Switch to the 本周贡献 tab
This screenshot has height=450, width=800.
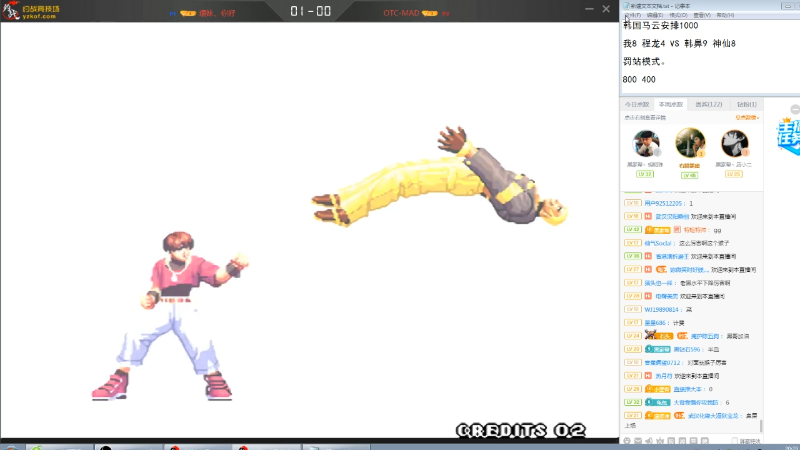pyautogui.click(x=670, y=104)
